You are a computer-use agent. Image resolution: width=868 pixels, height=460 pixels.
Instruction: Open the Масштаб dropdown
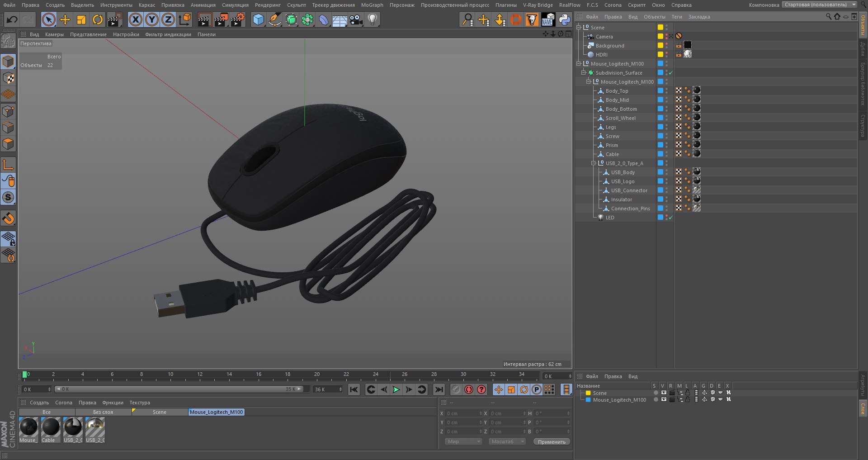tap(507, 441)
